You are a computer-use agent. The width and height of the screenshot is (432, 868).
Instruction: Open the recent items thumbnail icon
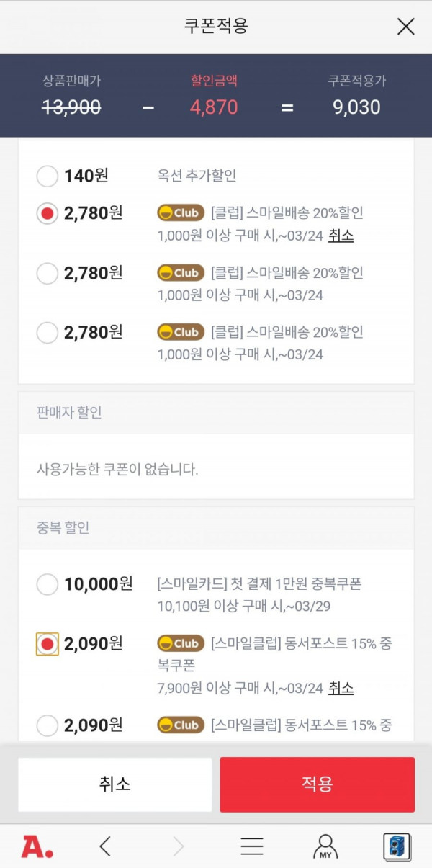point(397,846)
